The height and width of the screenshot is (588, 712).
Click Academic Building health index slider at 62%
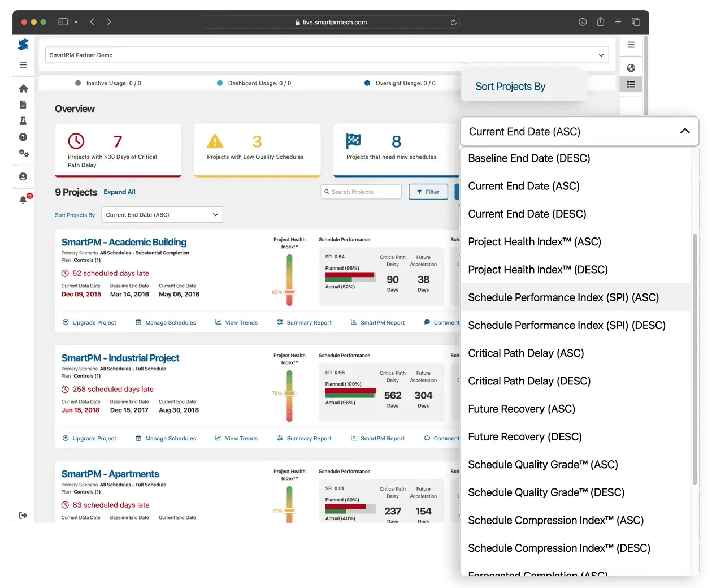tap(289, 292)
